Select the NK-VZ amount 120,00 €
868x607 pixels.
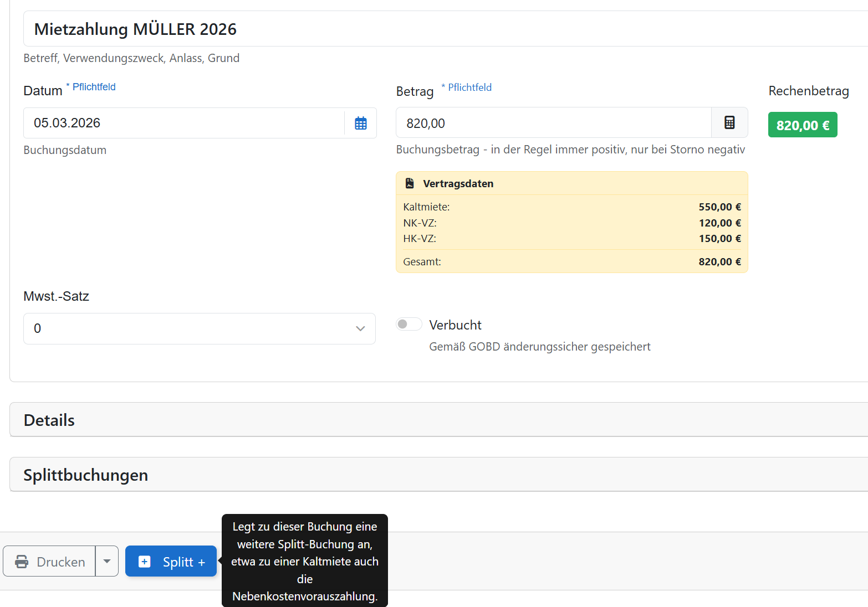(719, 223)
